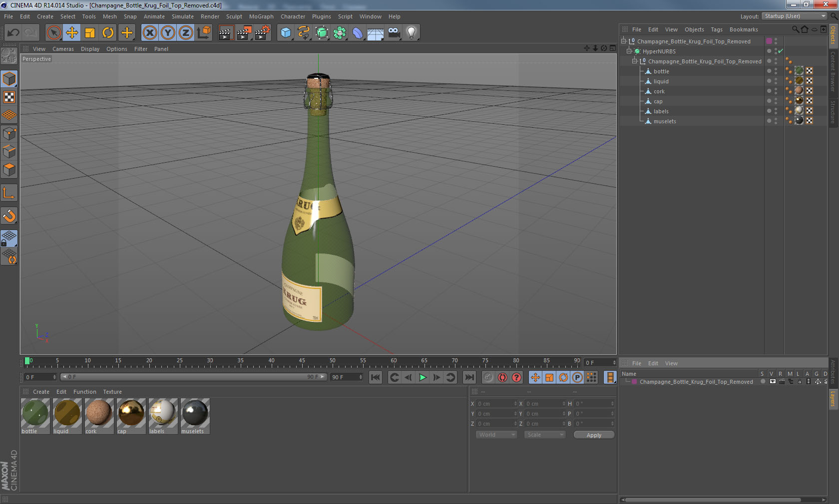Image resolution: width=839 pixels, height=504 pixels.
Task: Click frame 45 on the timeline ruler
Action: (x=302, y=361)
